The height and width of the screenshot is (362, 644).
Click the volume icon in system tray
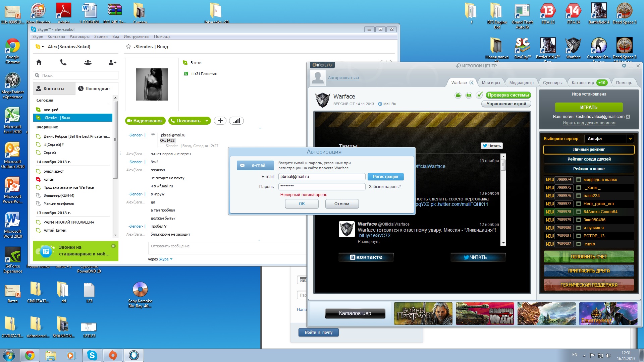pos(608,355)
